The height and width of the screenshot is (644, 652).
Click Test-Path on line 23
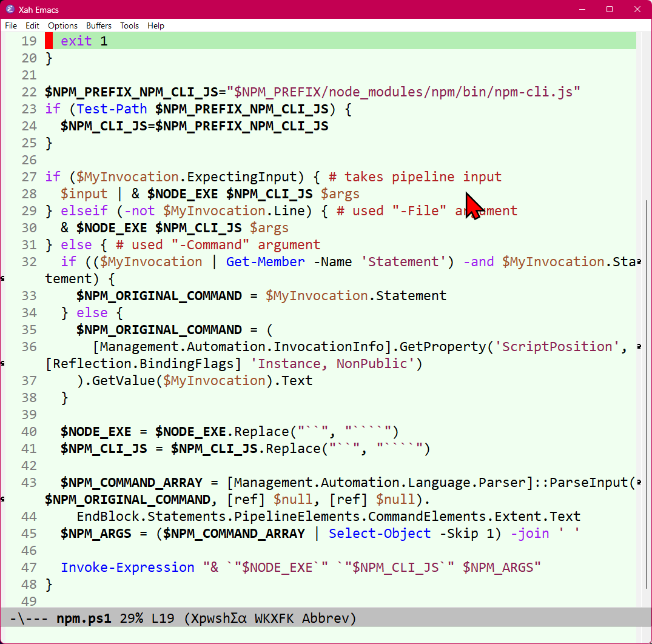(x=112, y=109)
